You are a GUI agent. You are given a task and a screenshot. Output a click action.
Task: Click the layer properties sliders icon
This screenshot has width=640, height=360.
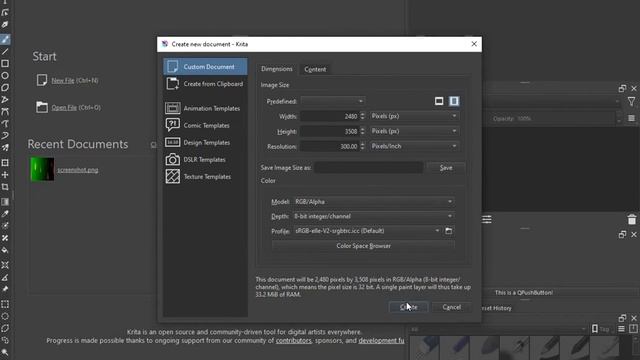pos(487,219)
